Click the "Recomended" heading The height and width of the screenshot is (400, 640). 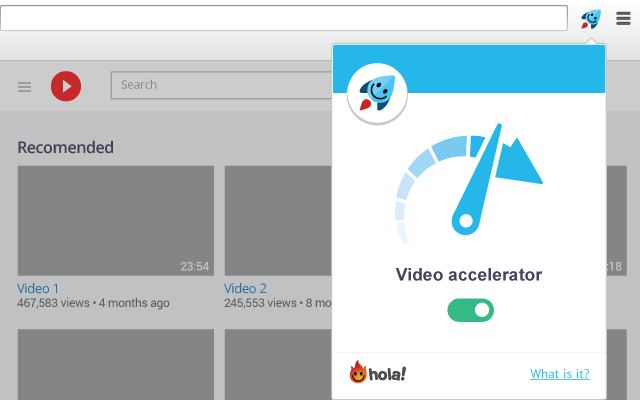[65, 147]
